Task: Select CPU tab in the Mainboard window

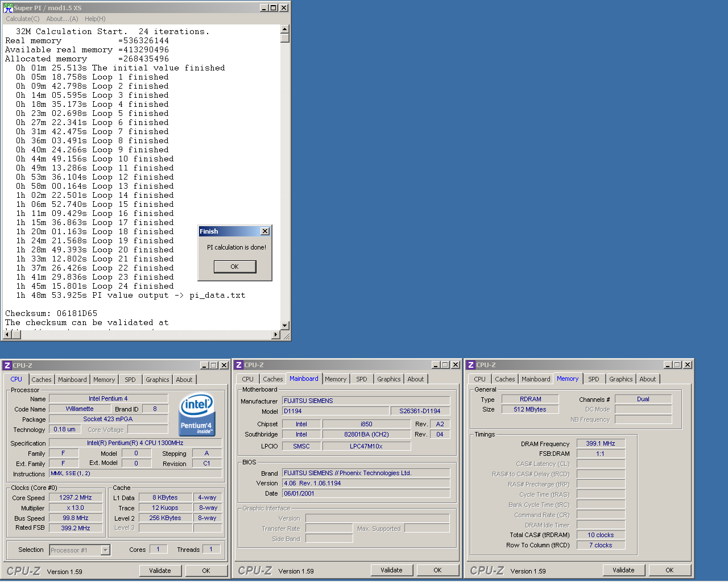Action: (248, 379)
